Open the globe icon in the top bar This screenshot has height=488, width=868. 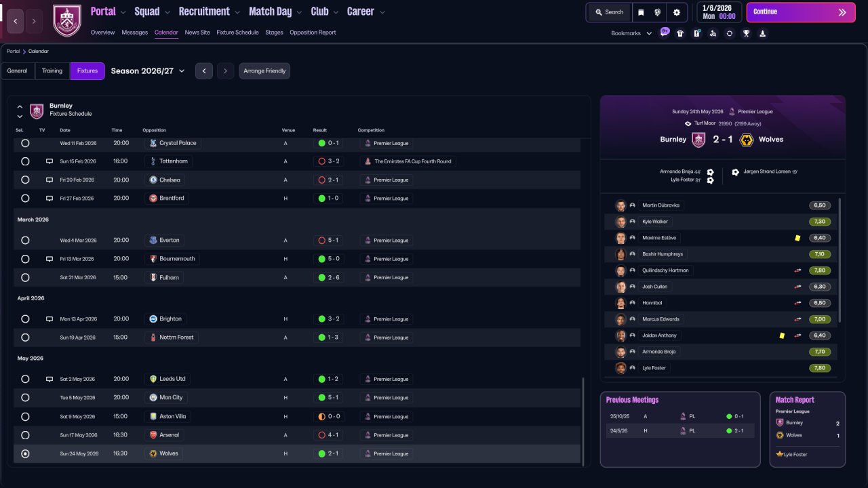tap(658, 12)
